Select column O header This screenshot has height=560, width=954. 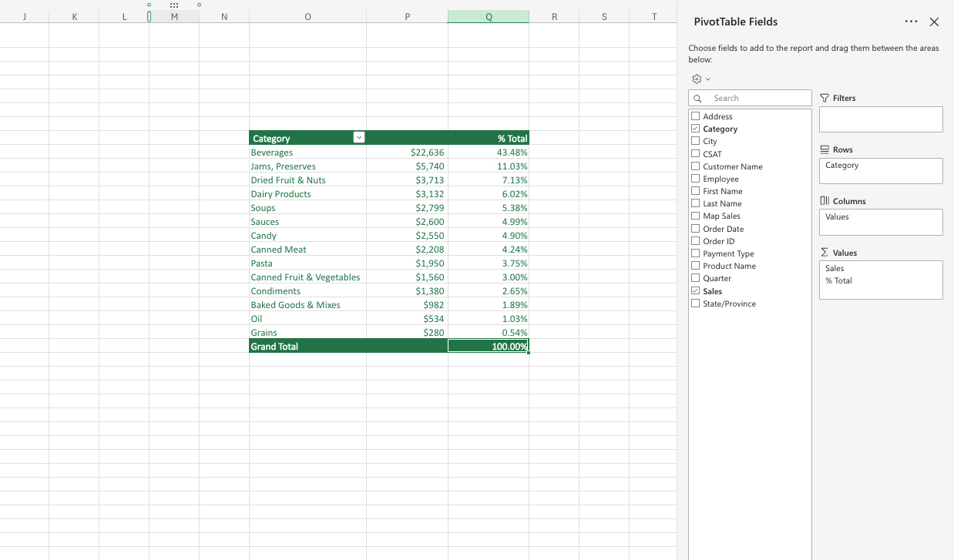tap(307, 16)
